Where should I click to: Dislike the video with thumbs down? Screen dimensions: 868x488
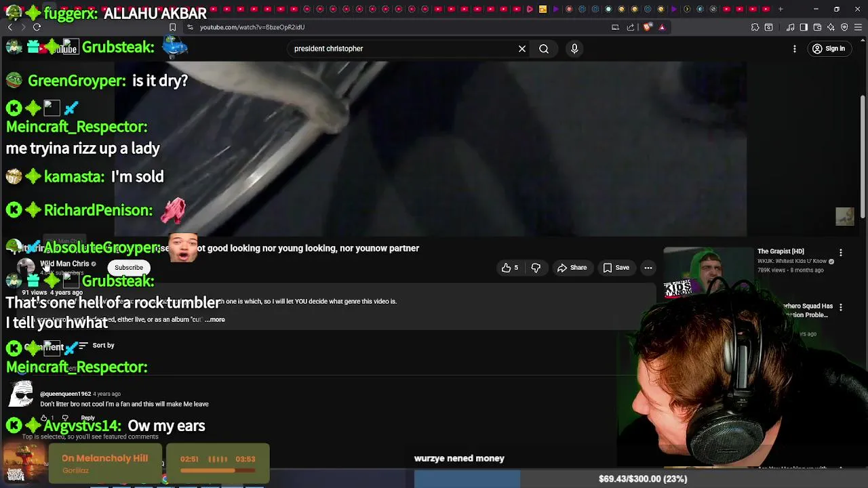tap(536, 268)
